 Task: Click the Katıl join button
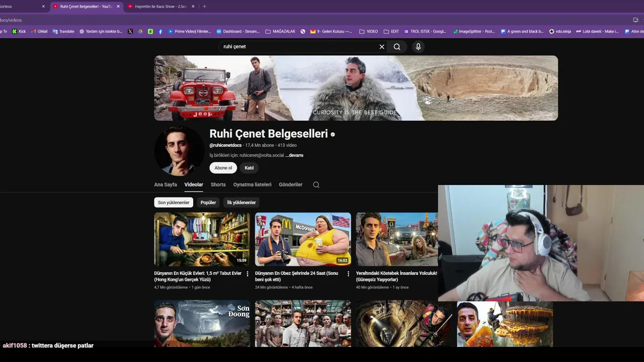(x=249, y=168)
